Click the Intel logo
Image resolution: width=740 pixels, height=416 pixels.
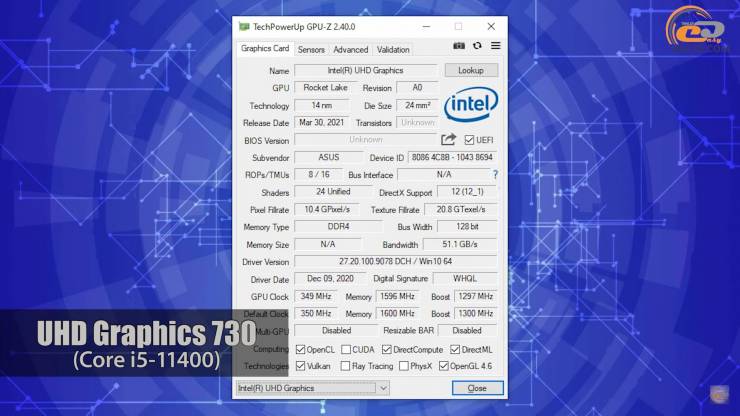(471, 105)
